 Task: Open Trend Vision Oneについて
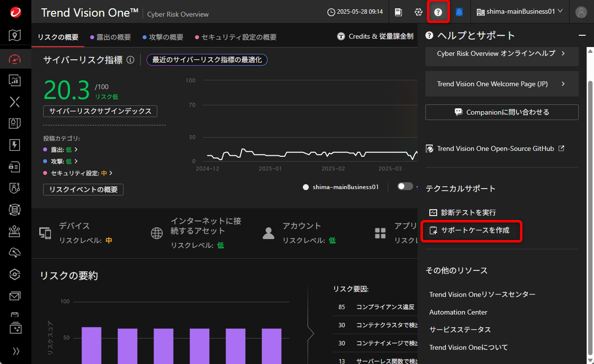469,347
